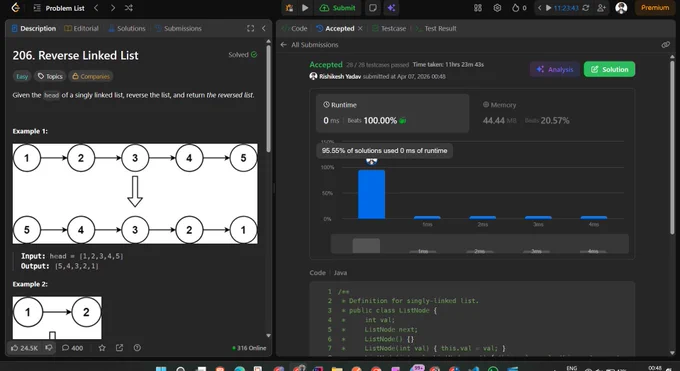View the streak fire counter
This screenshot has height=371, width=680.
[x=519, y=8]
